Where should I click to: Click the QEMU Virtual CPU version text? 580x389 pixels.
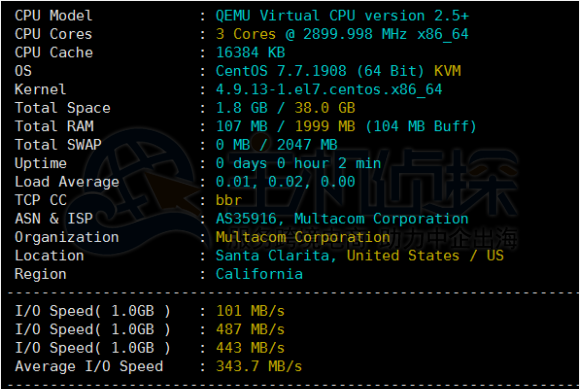click(x=342, y=16)
